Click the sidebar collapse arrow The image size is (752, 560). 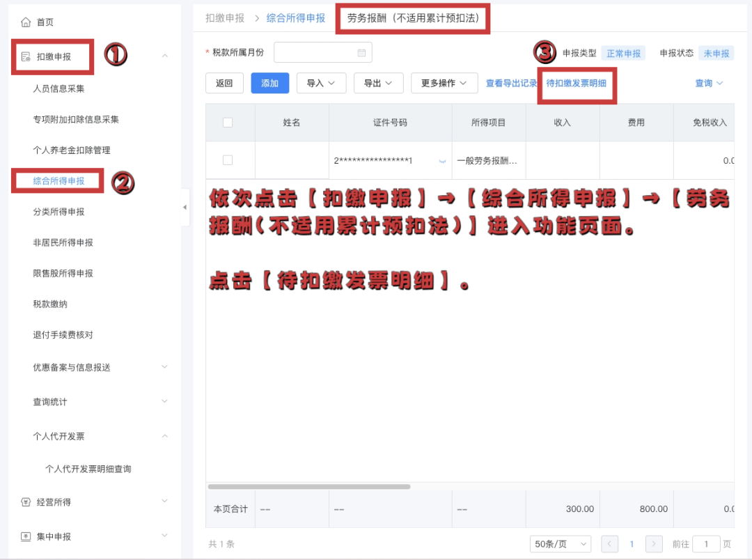click(x=185, y=207)
